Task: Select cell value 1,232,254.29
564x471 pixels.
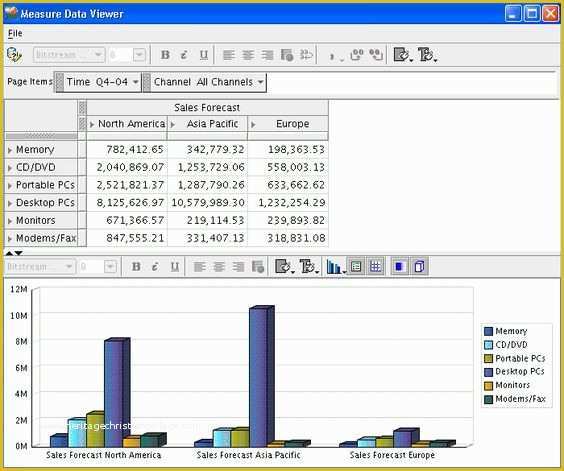Action: [x=288, y=203]
